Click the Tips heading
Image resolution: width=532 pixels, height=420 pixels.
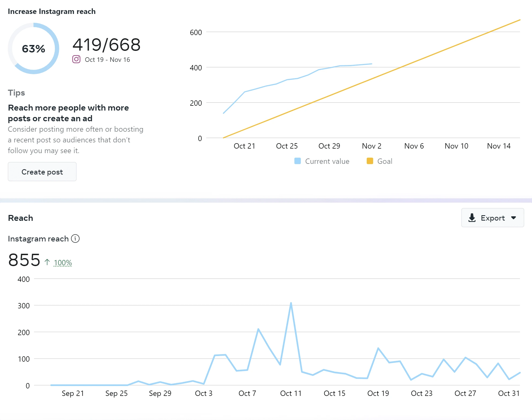pyautogui.click(x=16, y=93)
